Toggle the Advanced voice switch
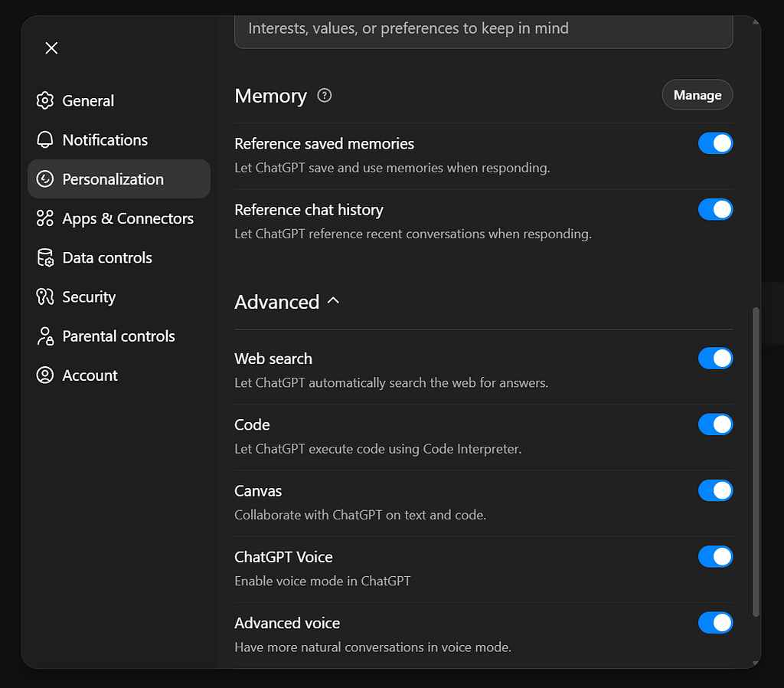 [716, 622]
